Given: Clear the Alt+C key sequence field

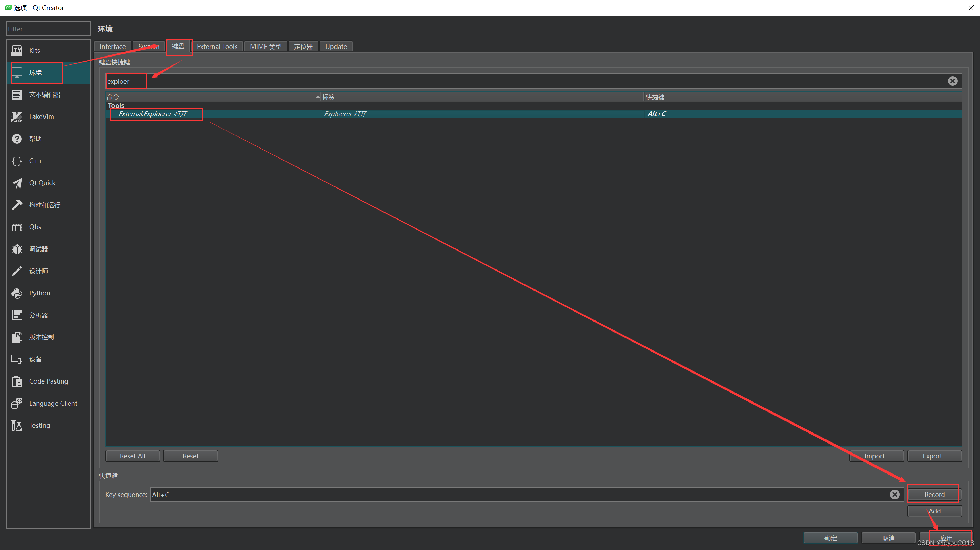Looking at the screenshot, I should tap(894, 494).
